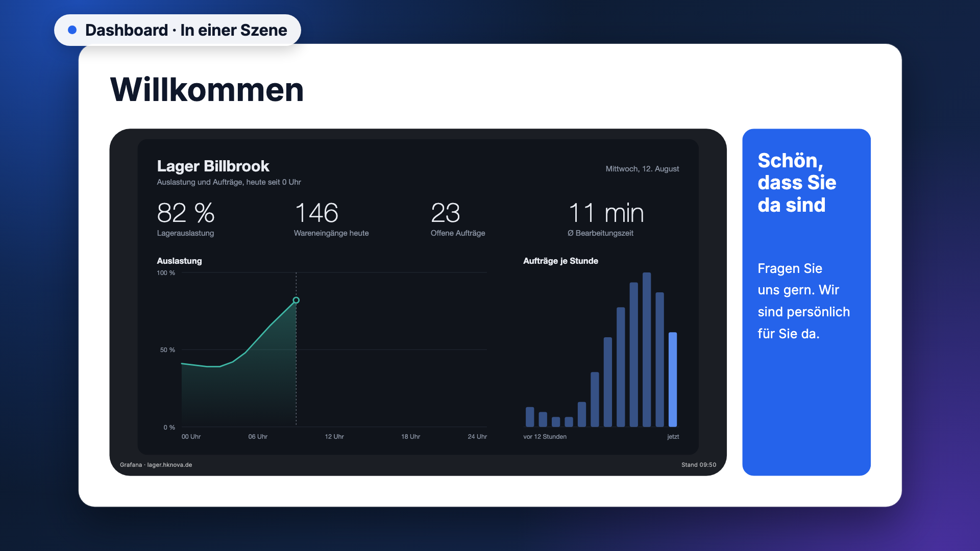Click the '24 Uhr' x-axis label
This screenshot has width=980, height=551.
pyautogui.click(x=477, y=437)
